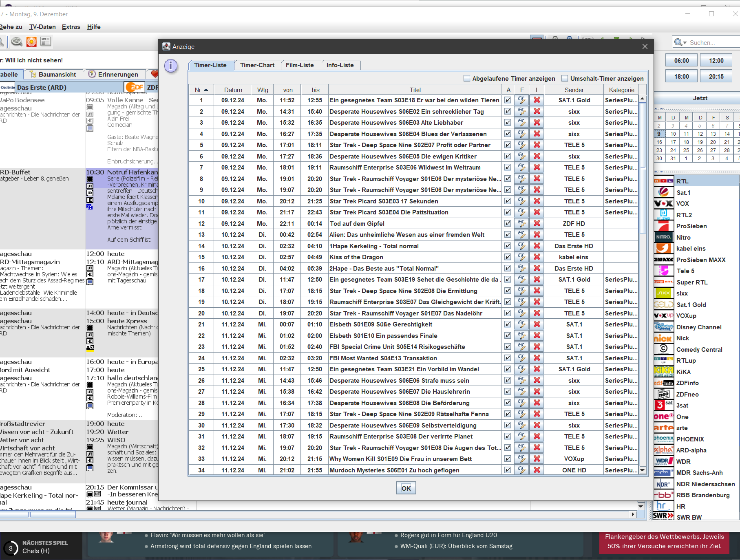The height and width of the screenshot is (560, 740).
Task: Uncheck active box for Star Trek Picard S03E04
Action: pyautogui.click(x=508, y=212)
